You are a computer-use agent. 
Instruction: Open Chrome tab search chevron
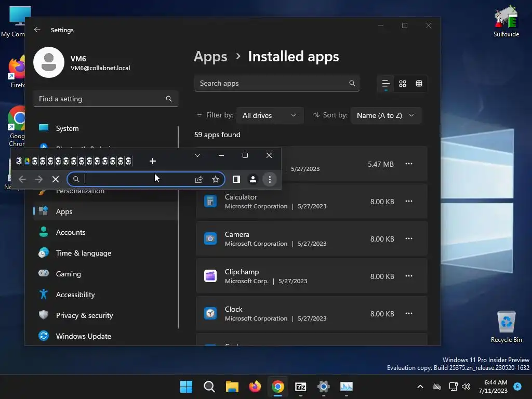click(197, 155)
